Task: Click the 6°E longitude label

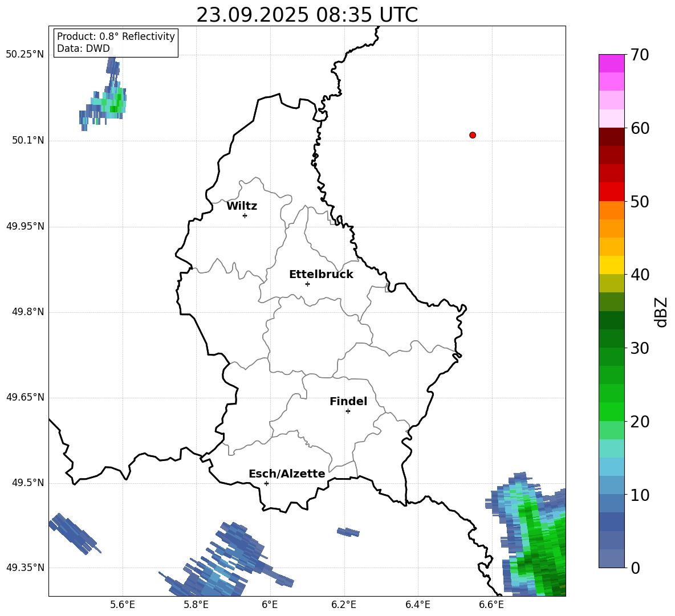Action: coord(270,605)
